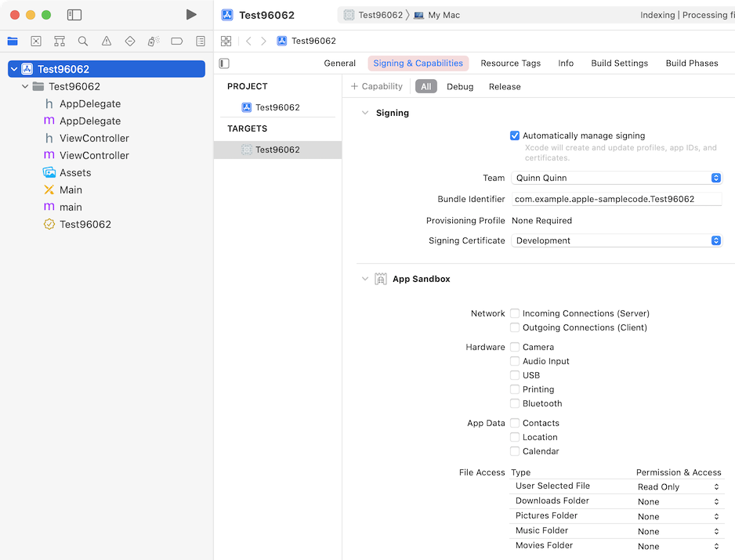Image resolution: width=735 pixels, height=560 pixels.
Task: Change Movies Folder permission
Action: pos(679,547)
